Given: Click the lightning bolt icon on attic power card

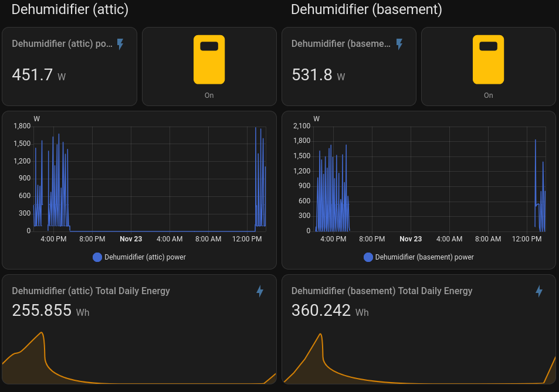Looking at the screenshot, I should coord(120,43).
